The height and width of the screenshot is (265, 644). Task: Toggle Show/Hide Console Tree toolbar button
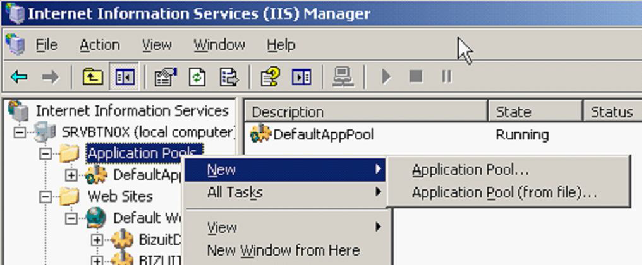click(x=125, y=77)
